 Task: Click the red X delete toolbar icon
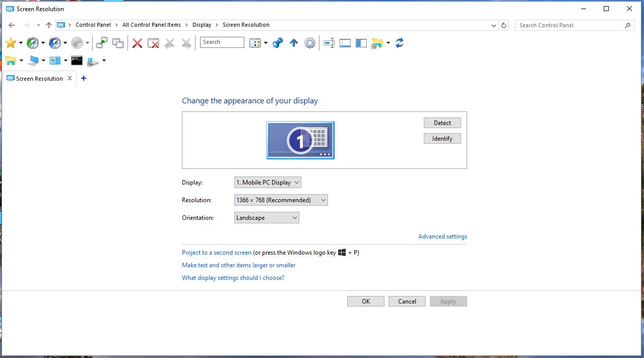tap(137, 43)
